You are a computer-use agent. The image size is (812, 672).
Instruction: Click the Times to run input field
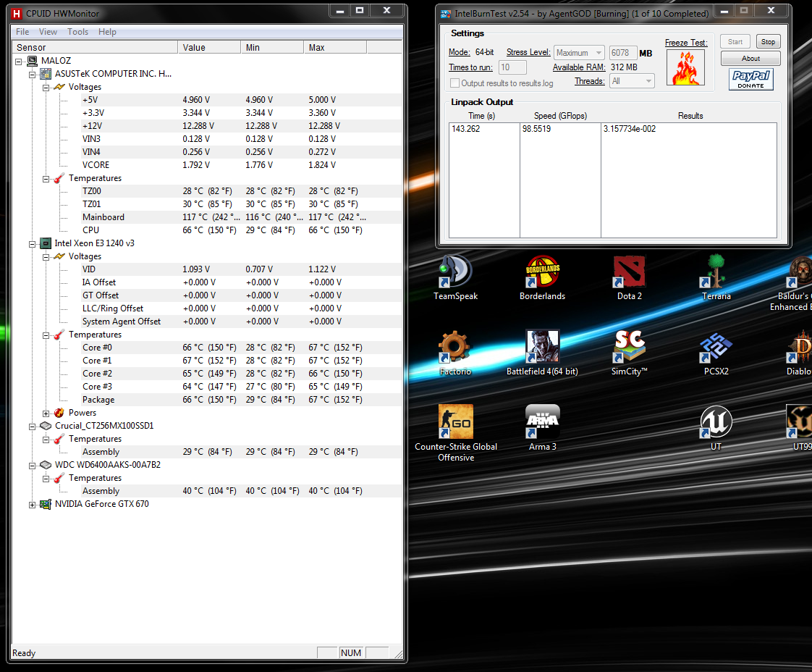512,67
